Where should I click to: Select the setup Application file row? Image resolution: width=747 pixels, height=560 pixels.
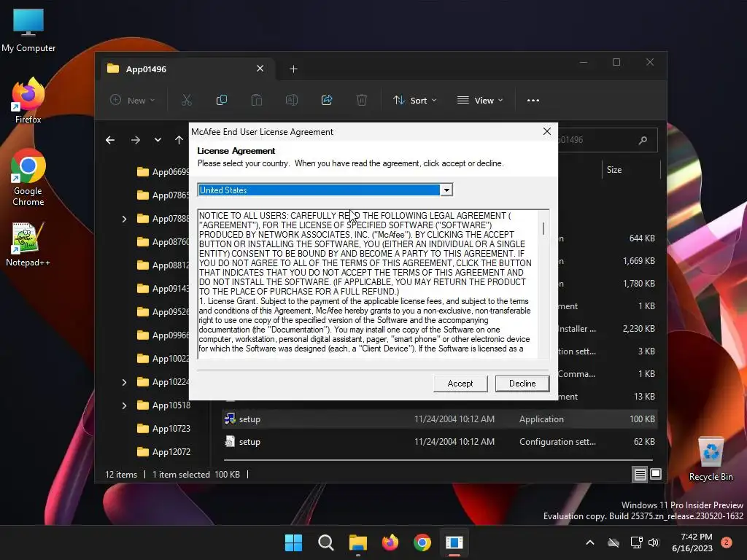[x=440, y=419]
